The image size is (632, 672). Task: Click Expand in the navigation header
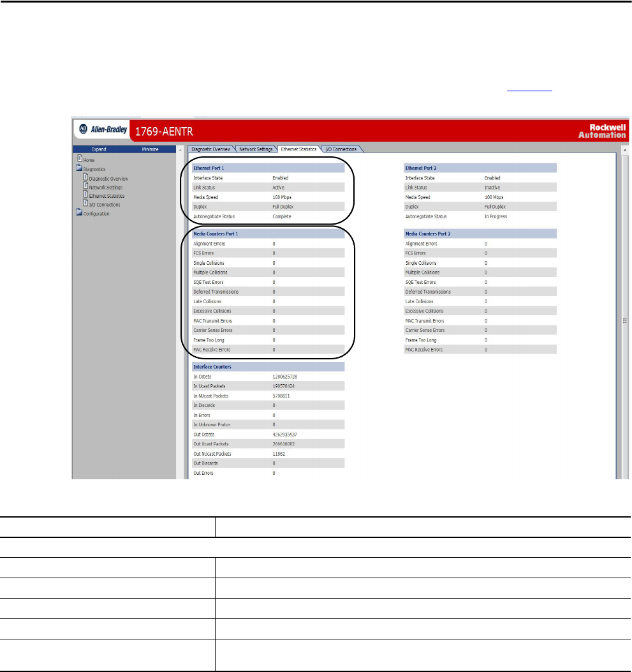(x=99, y=149)
